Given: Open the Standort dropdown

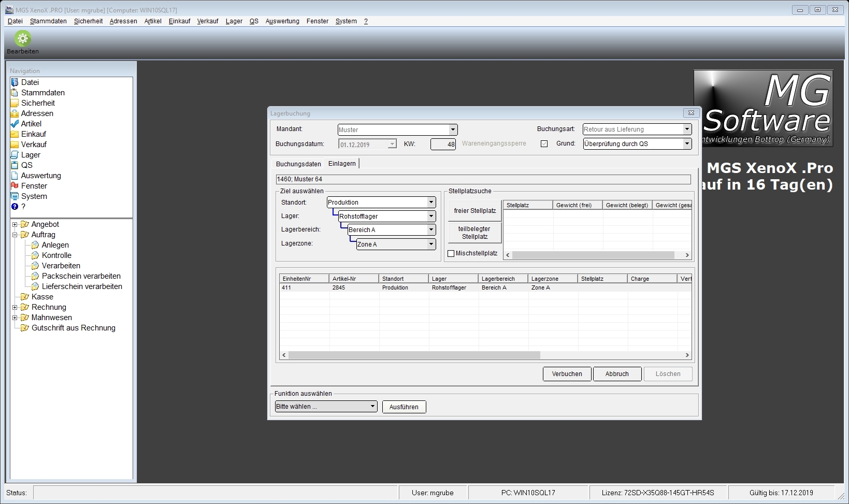Looking at the screenshot, I should click(x=431, y=203).
